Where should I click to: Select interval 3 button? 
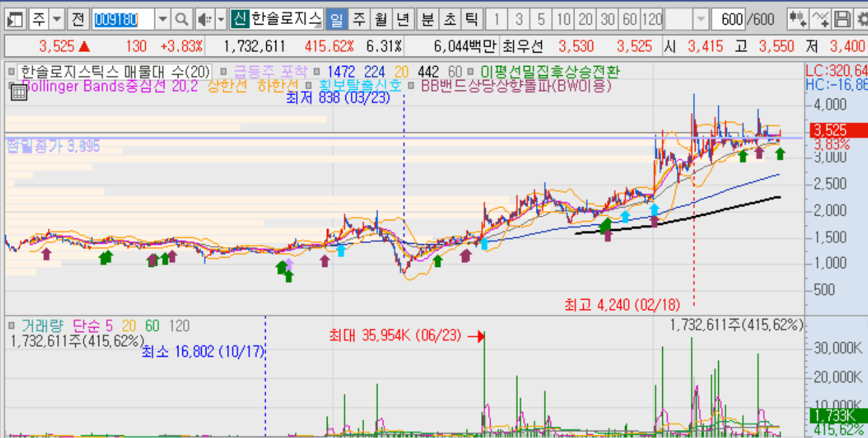(x=519, y=20)
